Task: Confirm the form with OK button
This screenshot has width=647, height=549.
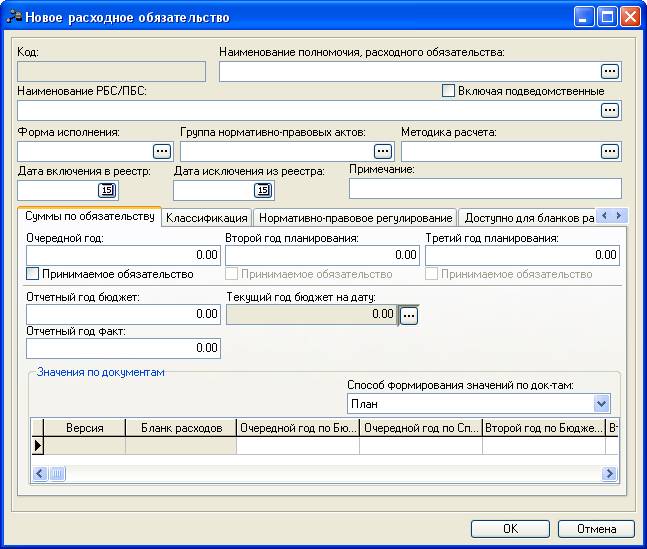Action: pyautogui.click(x=510, y=529)
